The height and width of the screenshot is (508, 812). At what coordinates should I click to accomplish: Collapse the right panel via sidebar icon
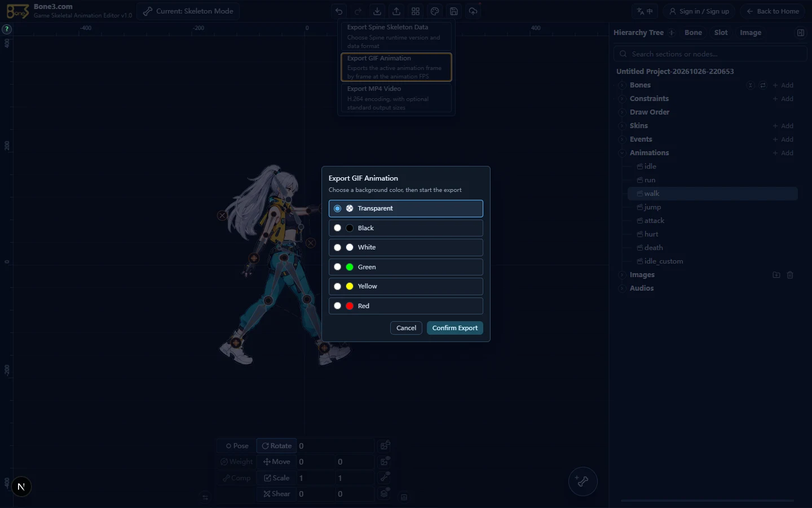801,33
